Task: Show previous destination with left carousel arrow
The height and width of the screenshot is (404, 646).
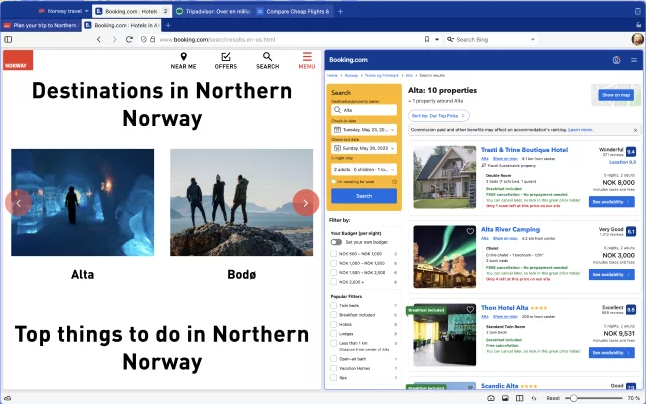Action: (18, 203)
